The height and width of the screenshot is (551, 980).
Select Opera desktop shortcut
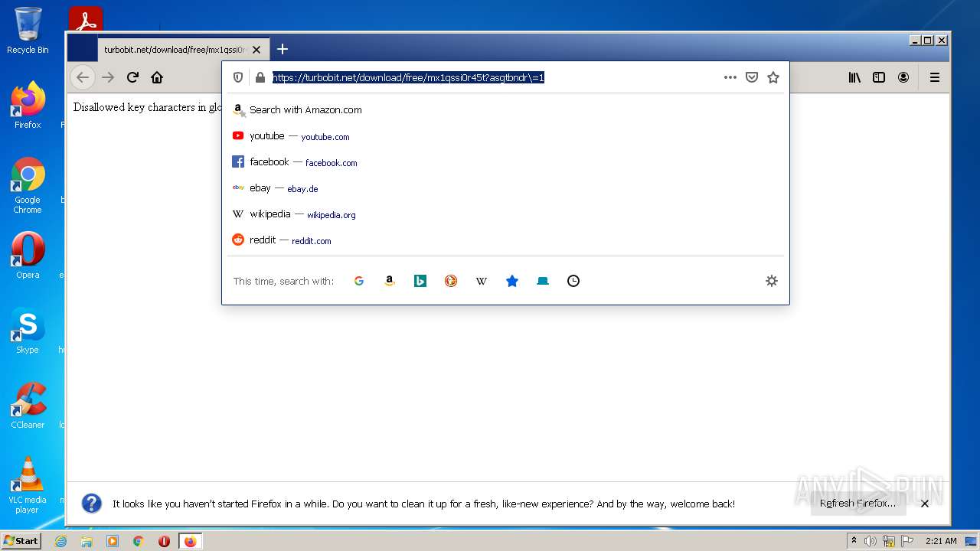pos(28,256)
